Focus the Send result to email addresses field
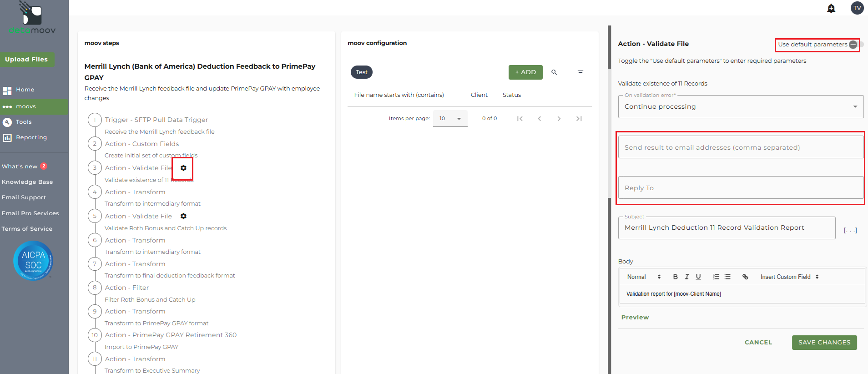Viewport: 868px width, 374px height. 741,147
